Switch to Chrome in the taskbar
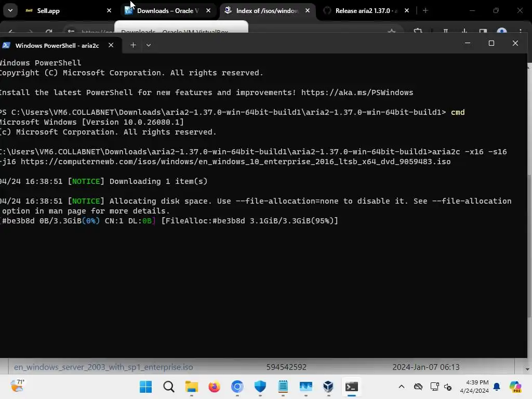 click(x=237, y=387)
